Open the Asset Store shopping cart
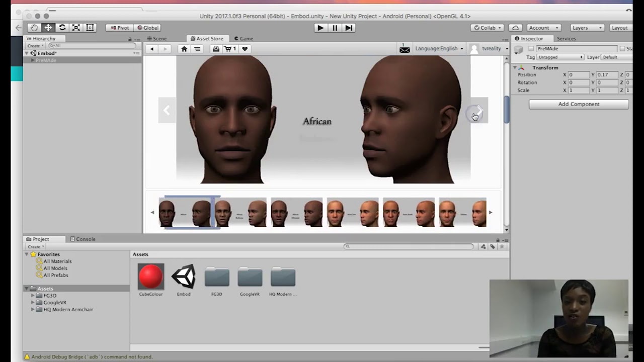This screenshot has height=362, width=644. pyautogui.click(x=230, y=49)
